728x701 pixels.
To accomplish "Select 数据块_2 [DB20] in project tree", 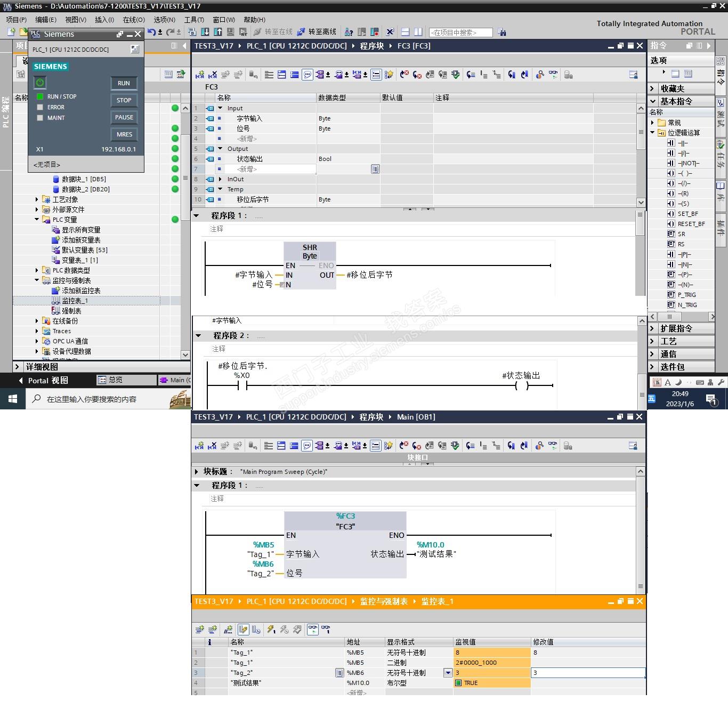I will (85, 189).
